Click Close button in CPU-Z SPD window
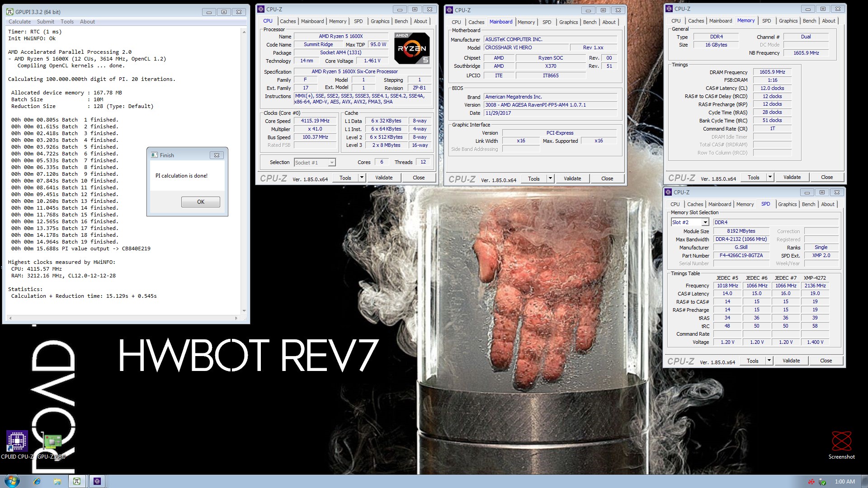The height and width of the screenshot is (488, 868). pos(826,361)
